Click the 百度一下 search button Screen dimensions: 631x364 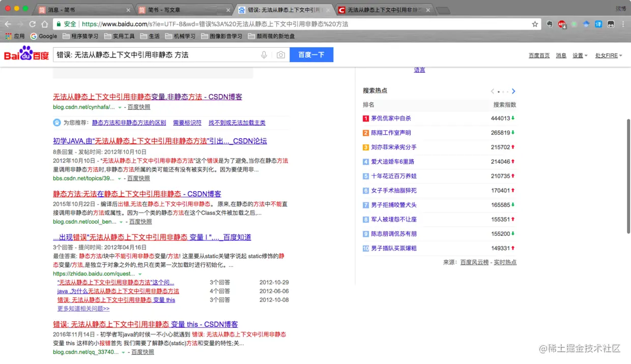311,55
